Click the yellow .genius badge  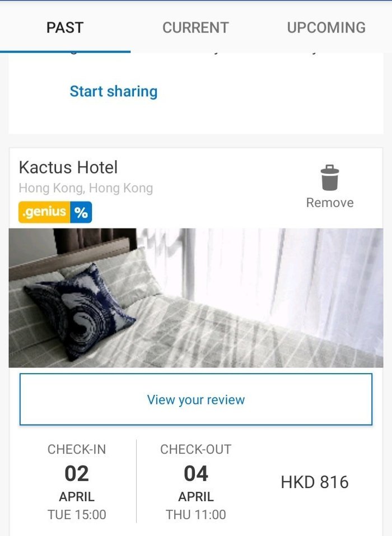[x=44, y=212]
